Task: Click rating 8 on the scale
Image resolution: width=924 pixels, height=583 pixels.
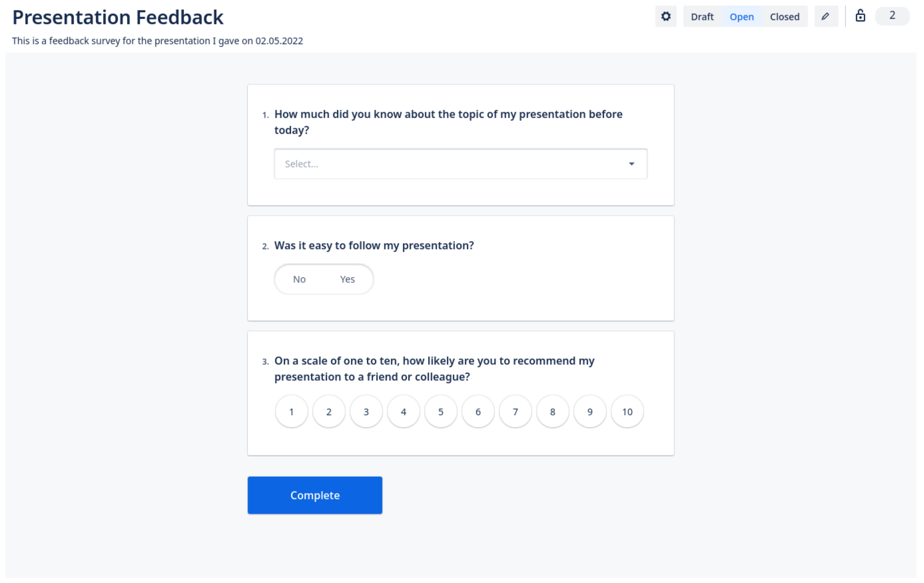Action: click(x=552, y=411)
